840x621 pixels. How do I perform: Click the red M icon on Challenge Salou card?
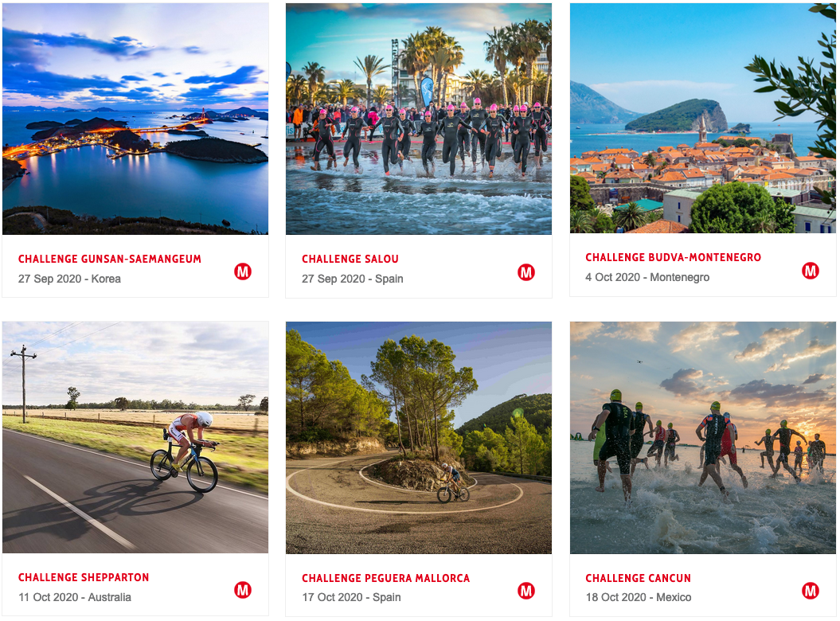click(x=526, y=272)
